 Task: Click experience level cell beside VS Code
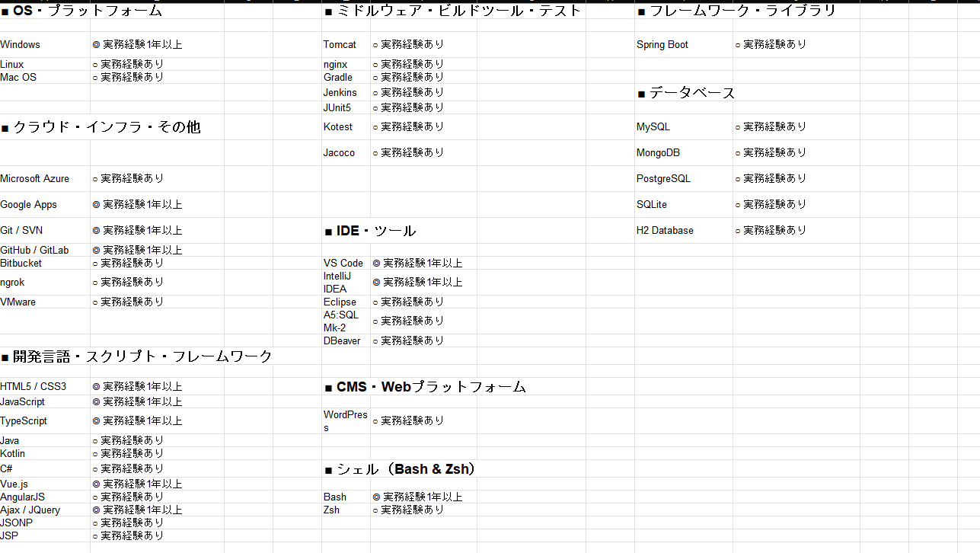(x=423, y=263)
